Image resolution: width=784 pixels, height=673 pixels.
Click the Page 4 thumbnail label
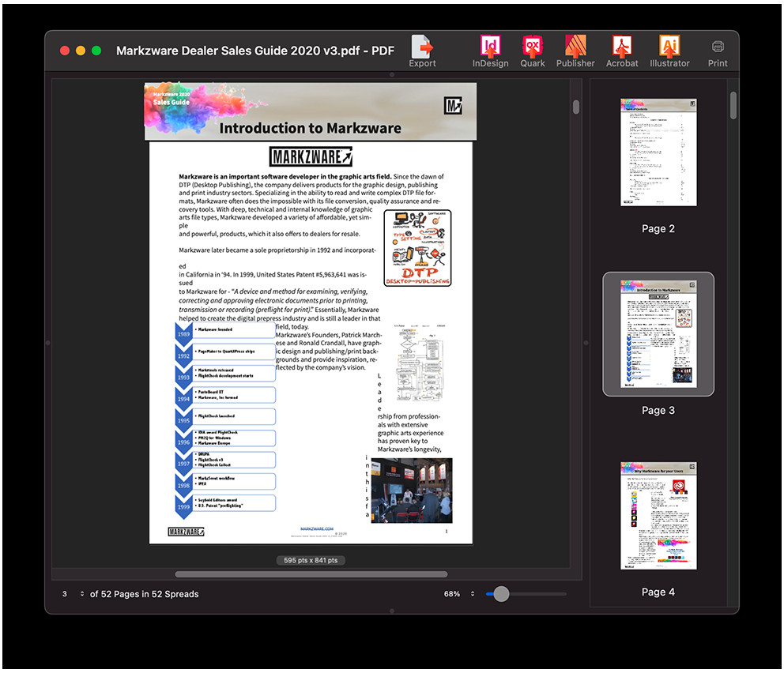tap(658, 592)
